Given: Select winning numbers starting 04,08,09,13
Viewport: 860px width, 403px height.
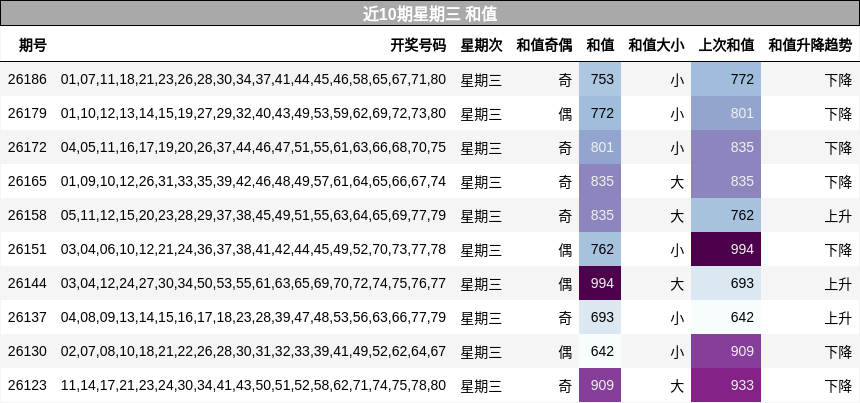Looking at the screenshot, I should coord(253,317).
